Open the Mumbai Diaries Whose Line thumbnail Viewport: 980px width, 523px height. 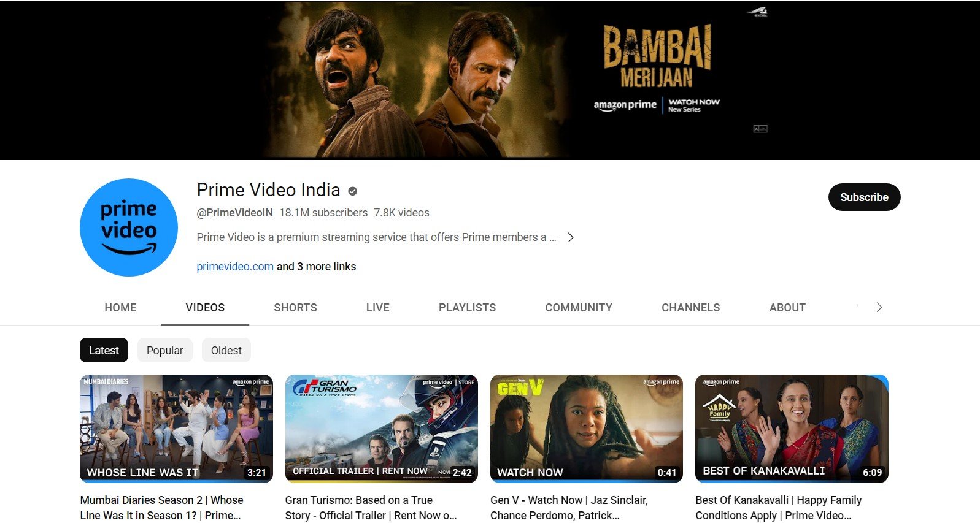(x=176, y=429)
